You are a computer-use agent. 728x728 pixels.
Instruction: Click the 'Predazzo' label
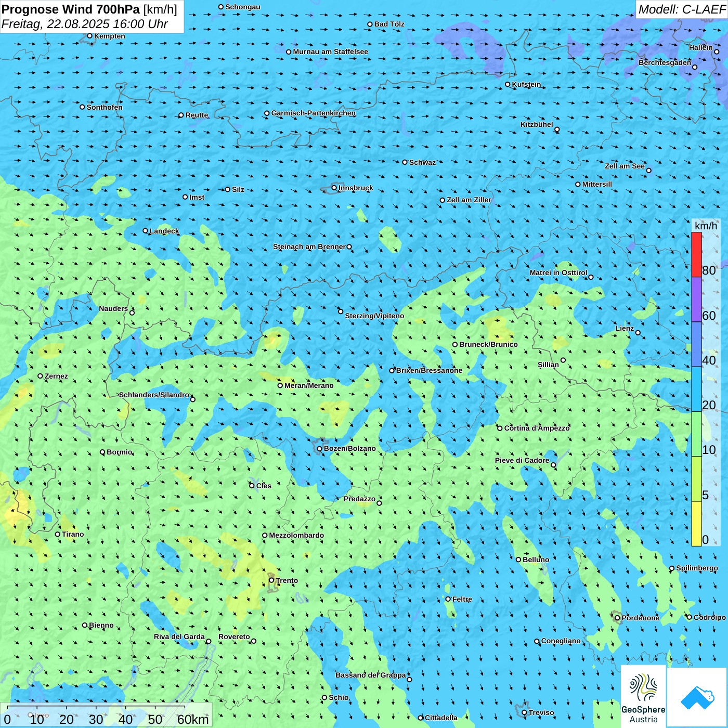click(359, 499)
